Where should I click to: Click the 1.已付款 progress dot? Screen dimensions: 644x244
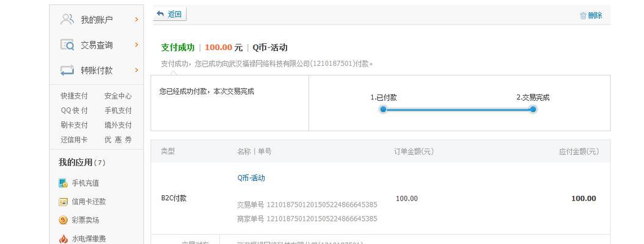point(383,109)
